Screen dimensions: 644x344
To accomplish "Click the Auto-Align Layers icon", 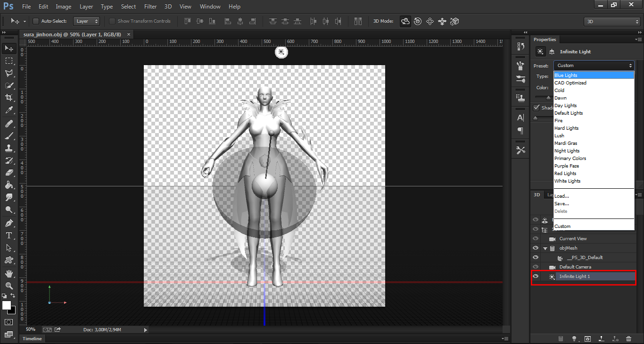I will click(358, 21).
